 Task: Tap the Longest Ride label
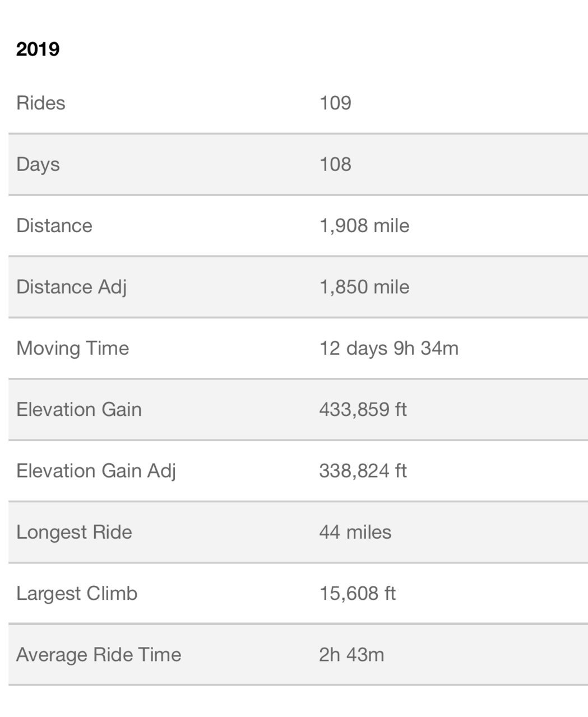[x=74, y=532]
